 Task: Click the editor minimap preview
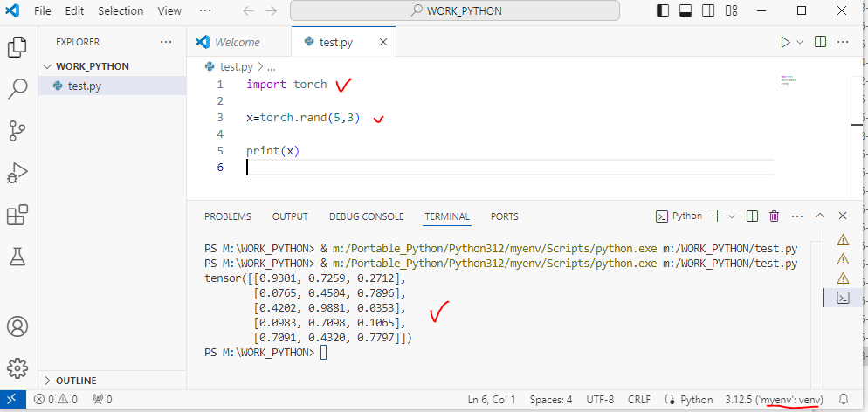click(x=787, y=80)
